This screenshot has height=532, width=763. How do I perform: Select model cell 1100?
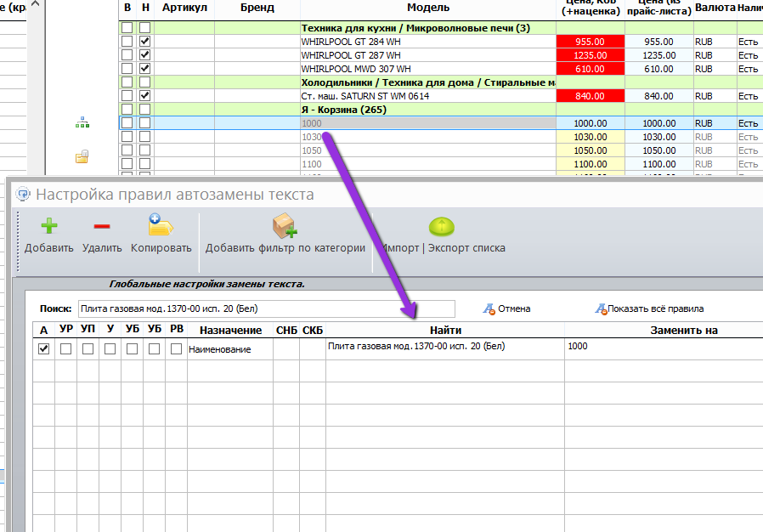point(428,164)
